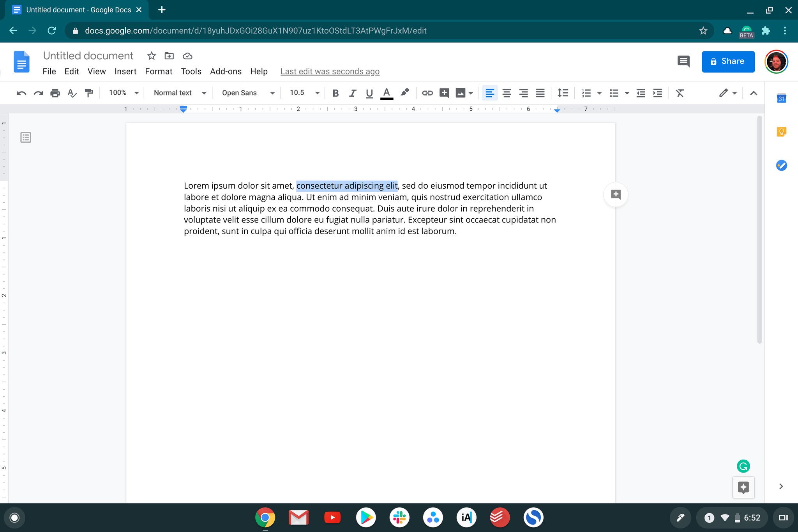Open the Editing mode pencil dropdown
The image size is (798, 532).
point(727,93)
